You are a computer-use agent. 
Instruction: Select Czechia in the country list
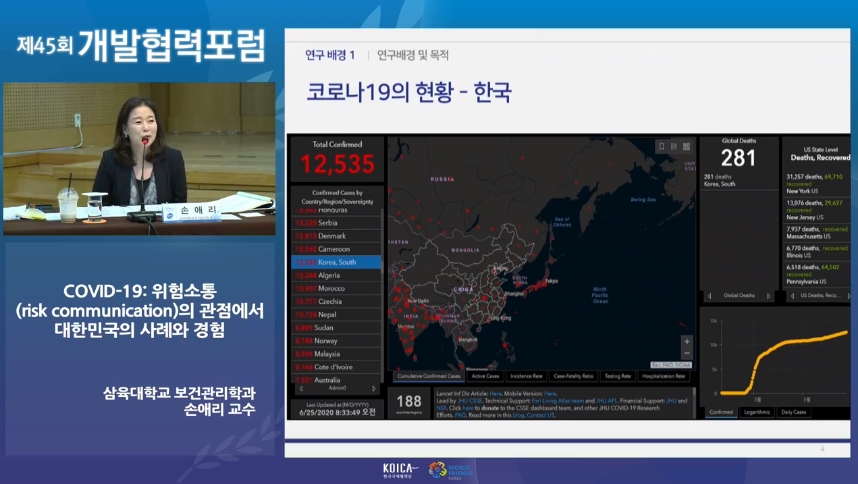click(336, 302)
